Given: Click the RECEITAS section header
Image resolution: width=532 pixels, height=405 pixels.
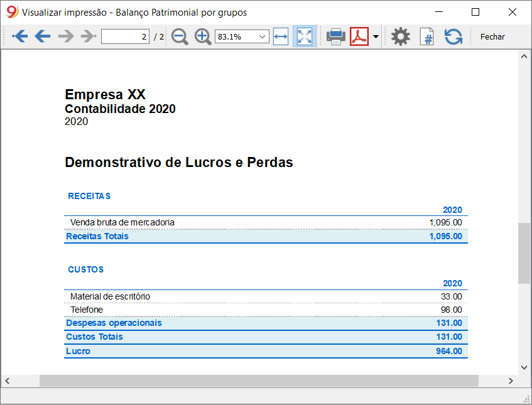Looking at the screenshot, I should pyautogui.click(x=89, y=196).
